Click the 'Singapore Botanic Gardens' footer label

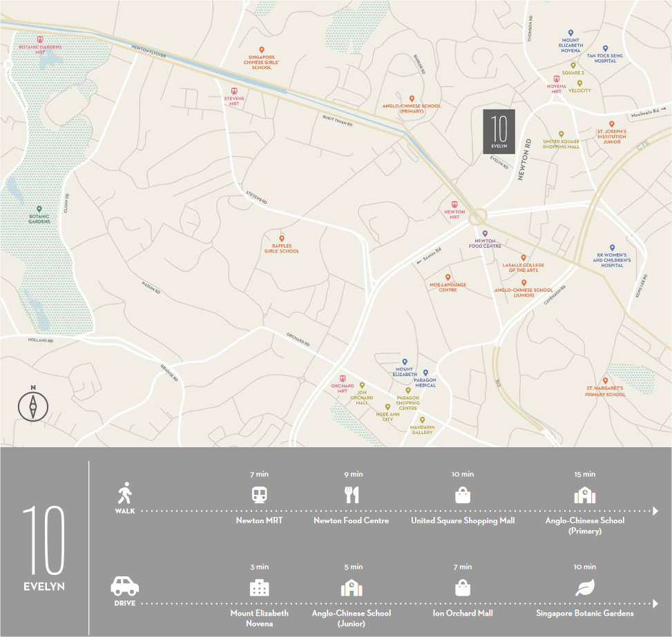click(x=585, y=614)
